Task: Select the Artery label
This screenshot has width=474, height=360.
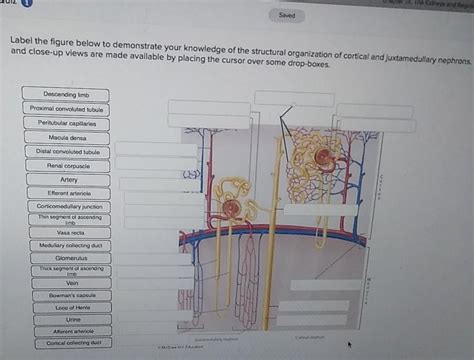Action: pos(68,180)
